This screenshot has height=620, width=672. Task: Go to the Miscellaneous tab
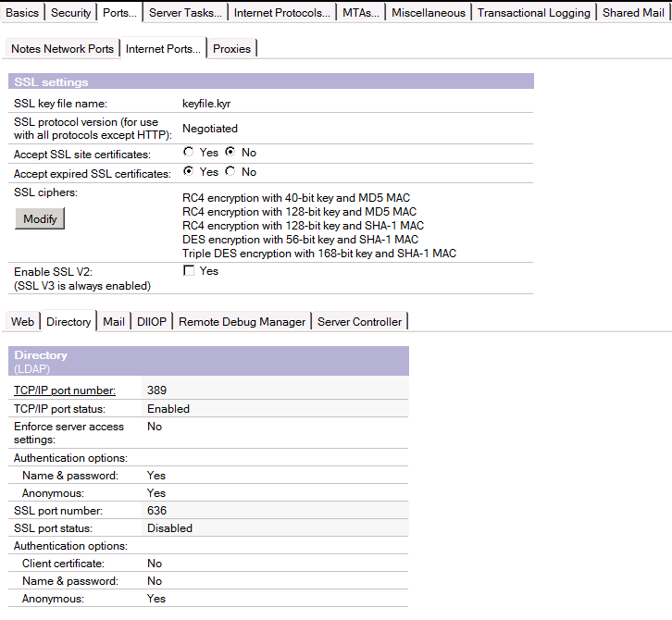pyautogui.click(x=428, y=13)
